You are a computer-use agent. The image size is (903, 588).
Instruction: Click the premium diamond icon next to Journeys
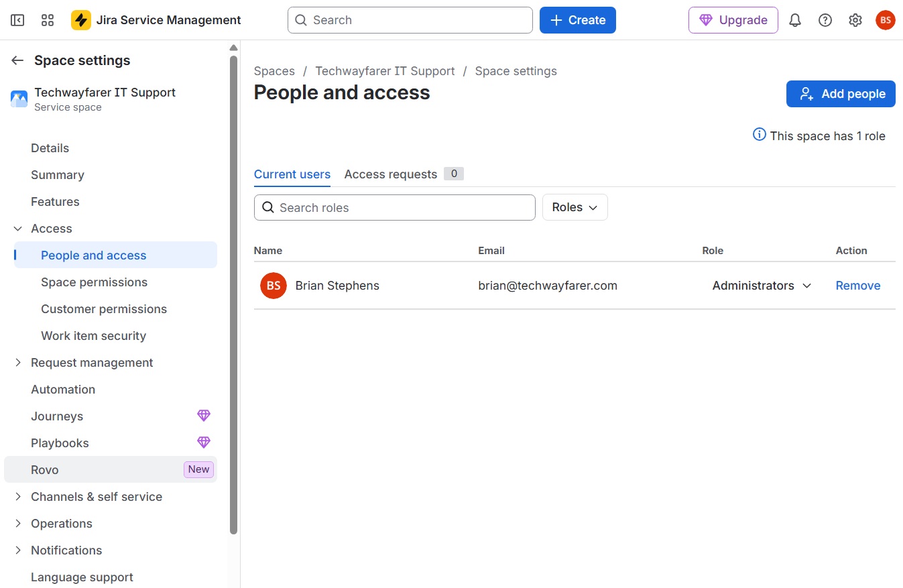(204, 416)
